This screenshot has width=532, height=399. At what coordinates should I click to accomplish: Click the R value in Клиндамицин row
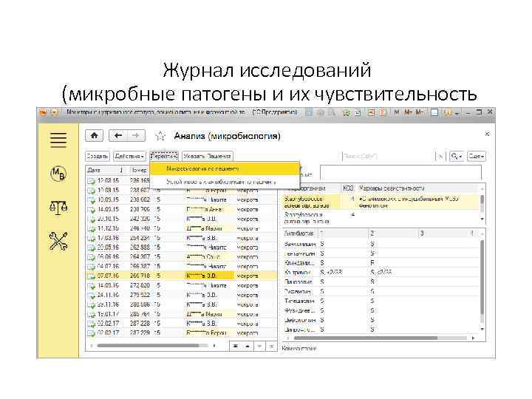click(x=372, y=263)
